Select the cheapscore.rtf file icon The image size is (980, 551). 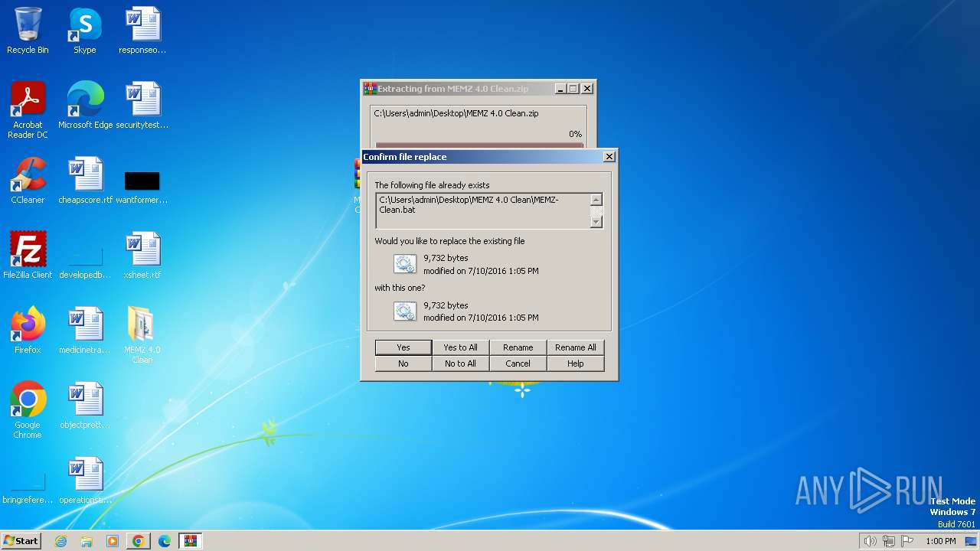(85, 181)
